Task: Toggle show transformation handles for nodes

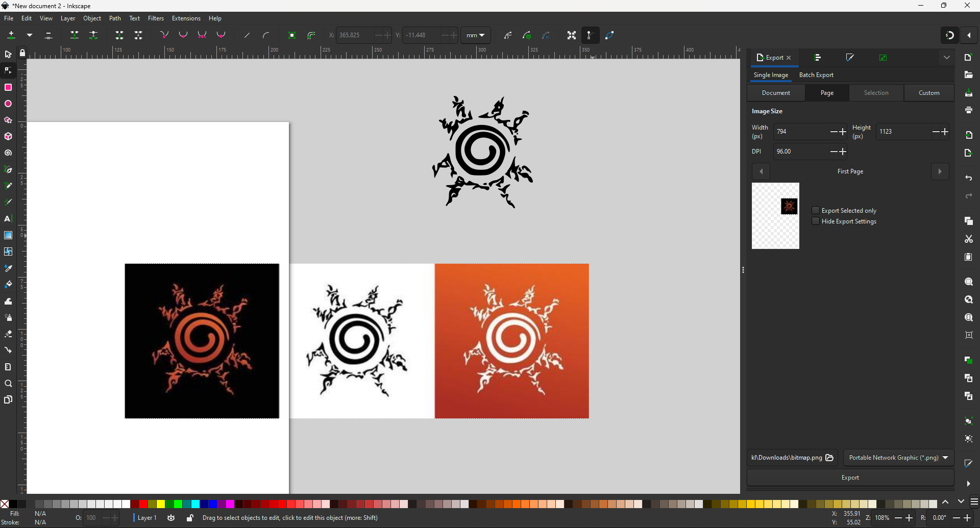Action: [x=571, y=35]
